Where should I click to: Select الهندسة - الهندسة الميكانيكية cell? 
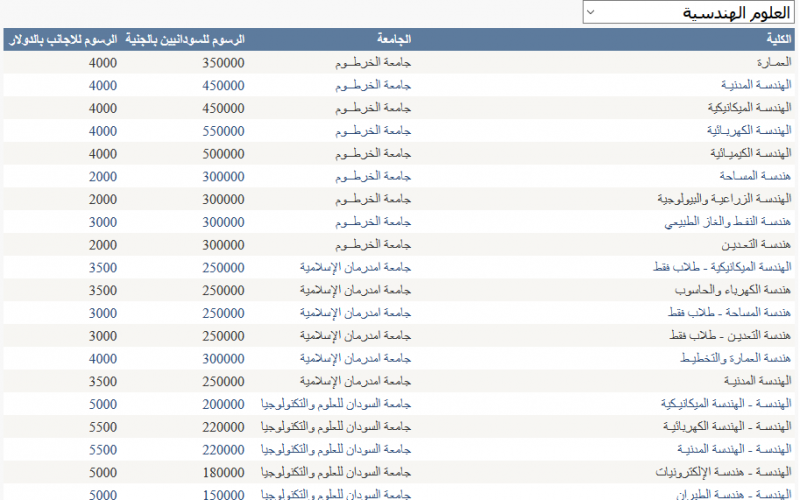click(x=727, y=404)
